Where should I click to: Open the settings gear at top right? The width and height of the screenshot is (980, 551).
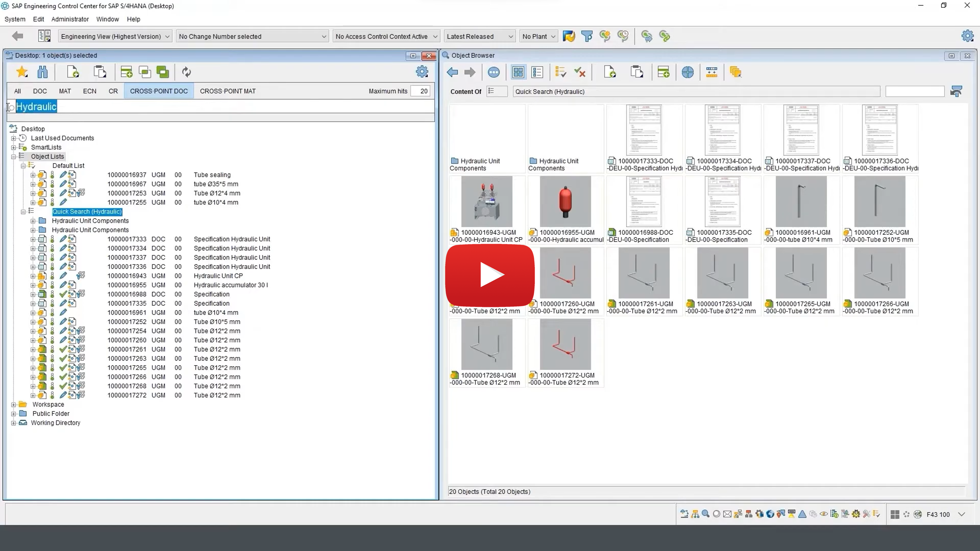(968, 36)
